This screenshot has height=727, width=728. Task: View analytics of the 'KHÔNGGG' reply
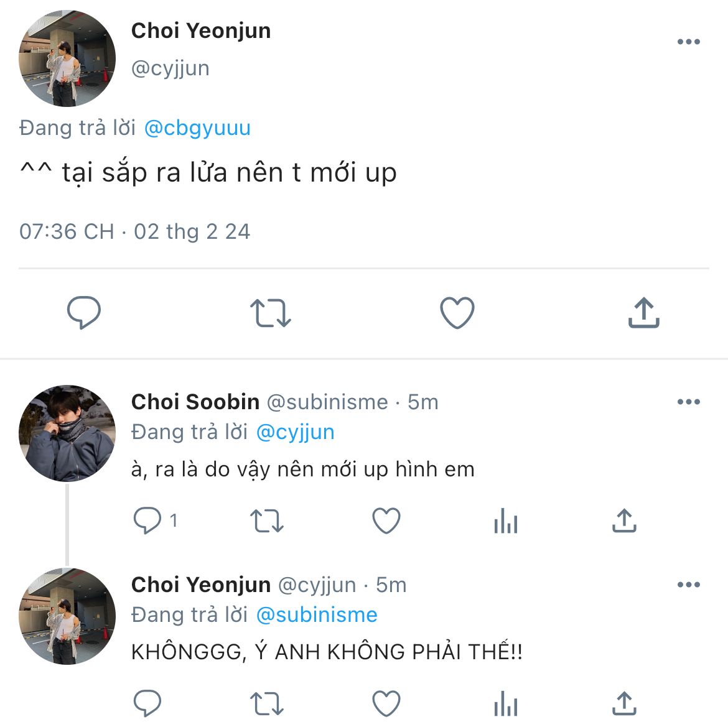505,704
